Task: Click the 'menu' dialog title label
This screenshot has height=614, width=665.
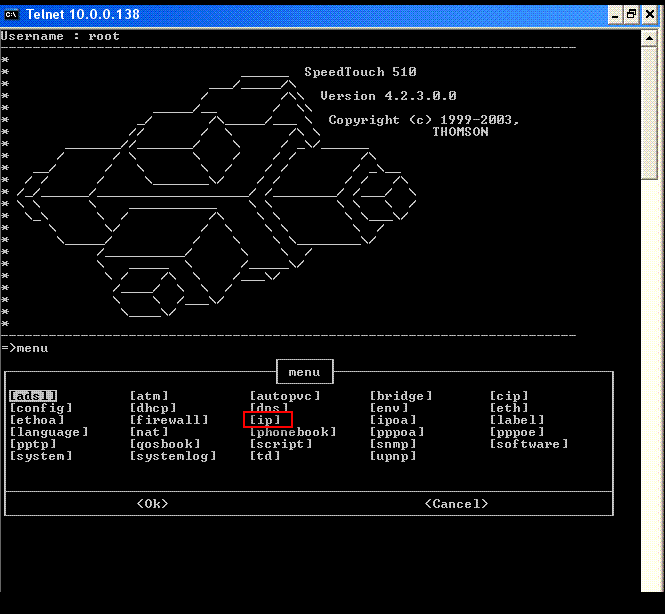Action: [305, 372]
